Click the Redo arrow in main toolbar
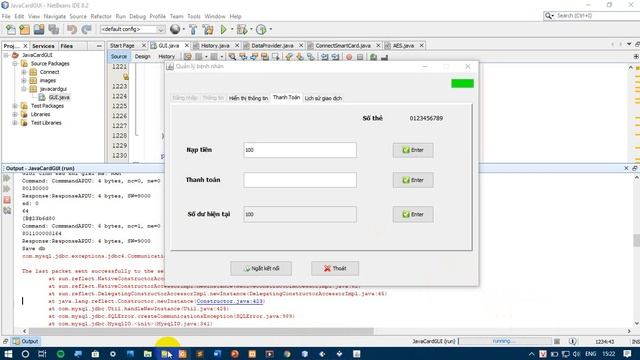 coord(86,29)
